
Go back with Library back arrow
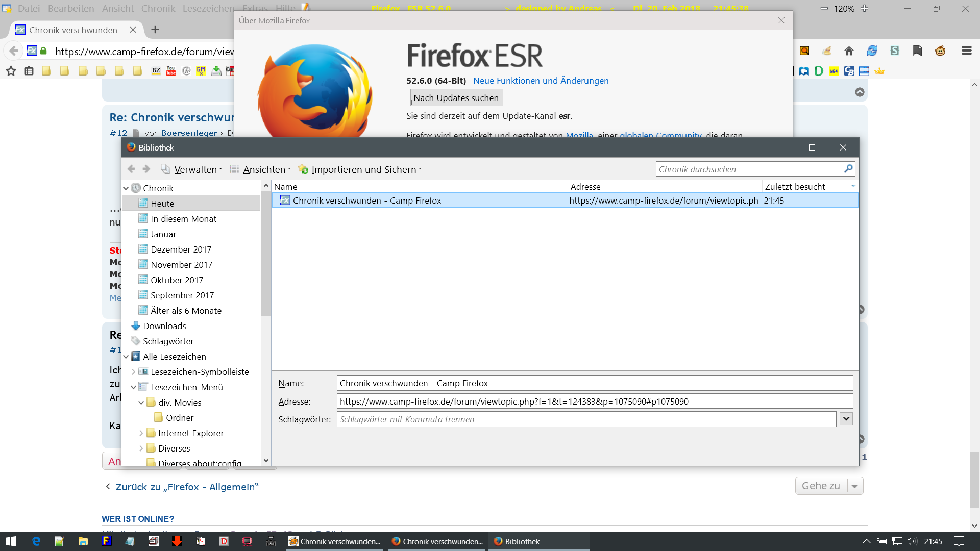131,169
